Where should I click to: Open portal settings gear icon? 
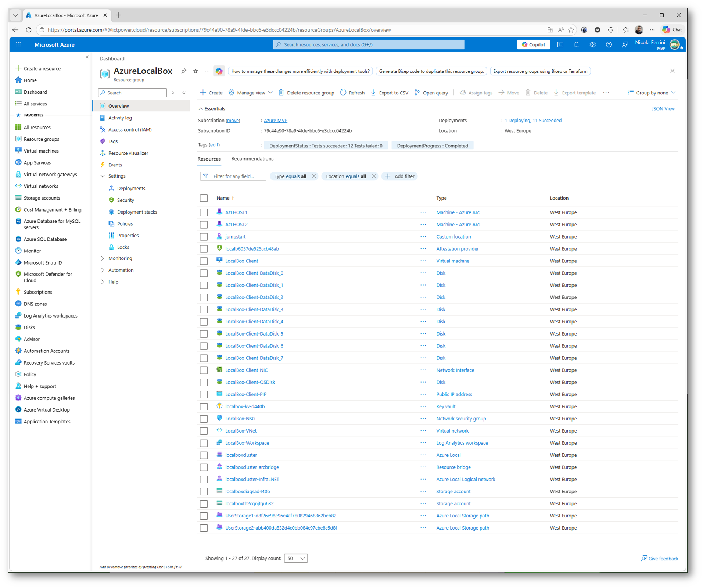point(592,44)
